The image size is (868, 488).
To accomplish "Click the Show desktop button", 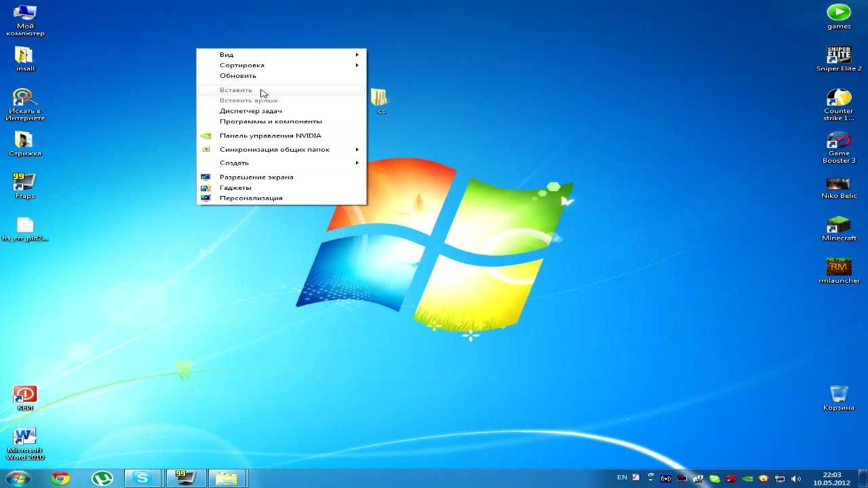I will [863, 479].
